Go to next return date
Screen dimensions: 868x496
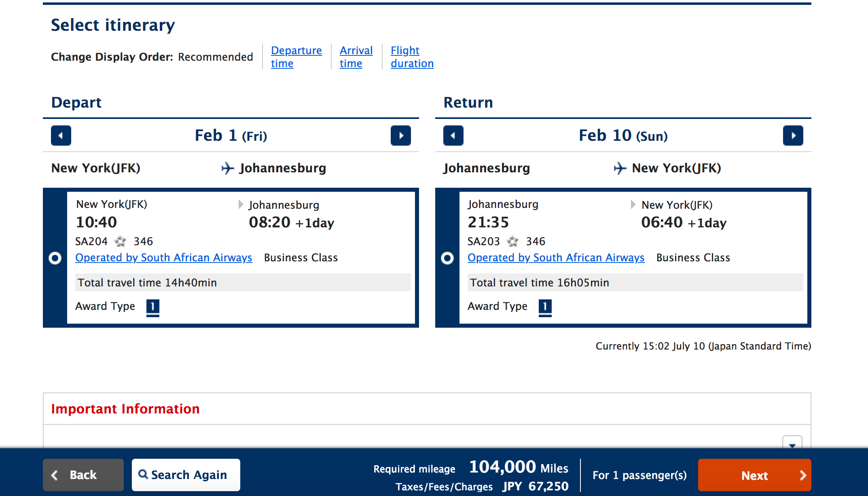(x=793, y=136)
